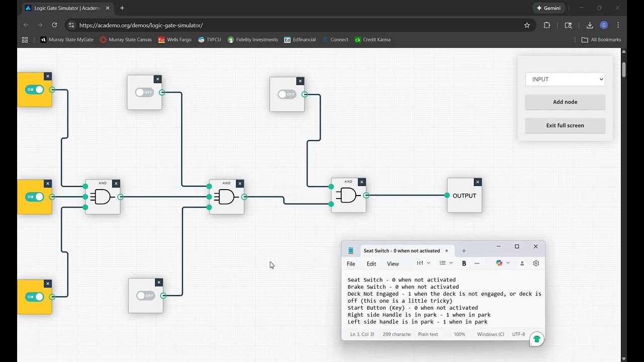Switch off the bottom-left yellow ON input
Screen dimensions: 644x362
pyautogui.click(x=35, y=297)
